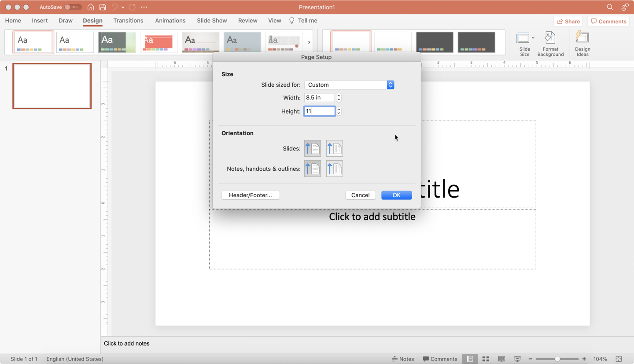Click English (United States) language indicator
This screenshot has height=364, width=634.
(x=75, y=359)
